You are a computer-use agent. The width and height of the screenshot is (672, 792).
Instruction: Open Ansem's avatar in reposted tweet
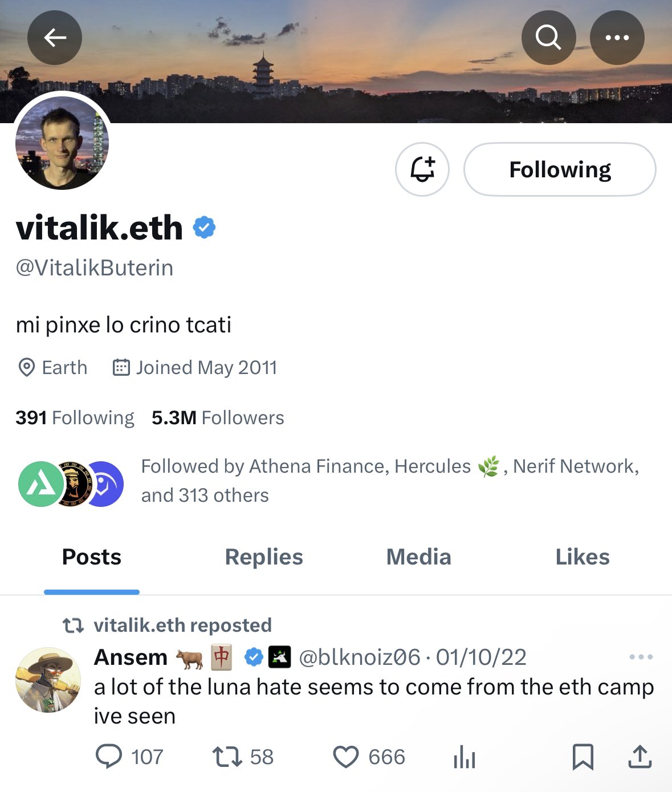point(48,680)
